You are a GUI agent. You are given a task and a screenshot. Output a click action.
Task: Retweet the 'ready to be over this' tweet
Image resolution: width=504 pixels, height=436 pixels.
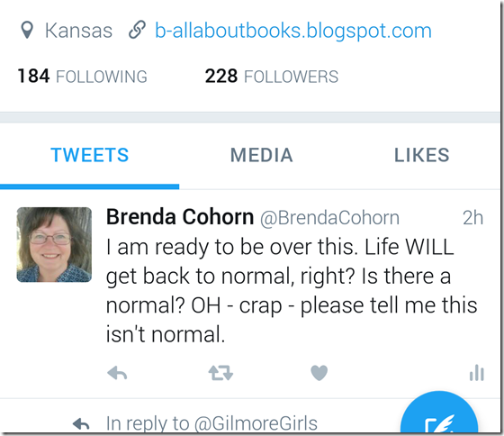click(x=220, y=373)
